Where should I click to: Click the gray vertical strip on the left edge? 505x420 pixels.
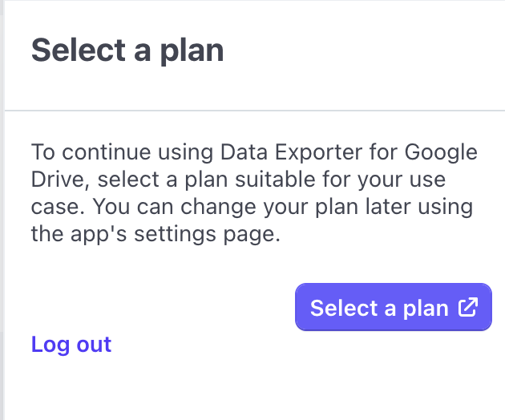point(2,210)
